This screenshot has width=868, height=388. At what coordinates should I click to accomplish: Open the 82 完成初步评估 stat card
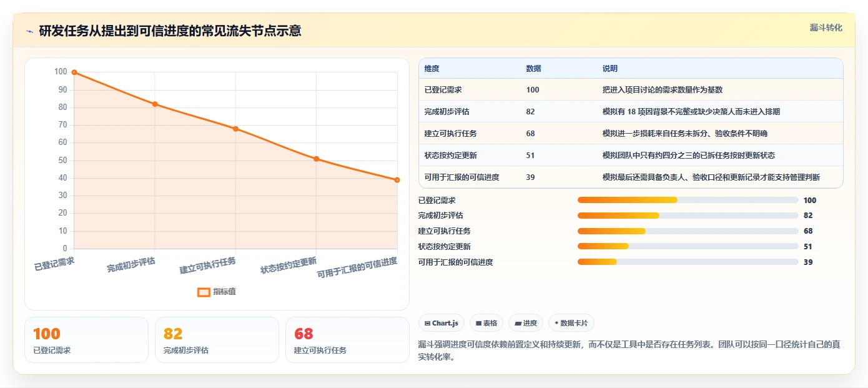coord(217,340)
